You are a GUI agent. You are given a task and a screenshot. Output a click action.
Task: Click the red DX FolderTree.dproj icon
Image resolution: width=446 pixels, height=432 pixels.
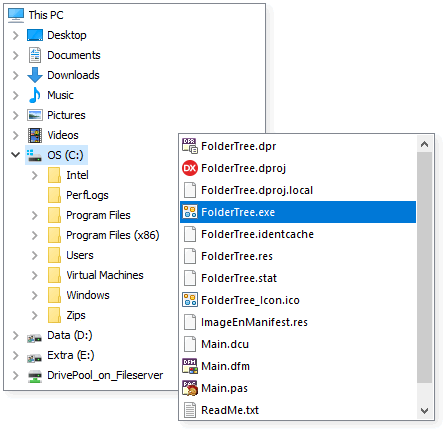coord(190,168)
